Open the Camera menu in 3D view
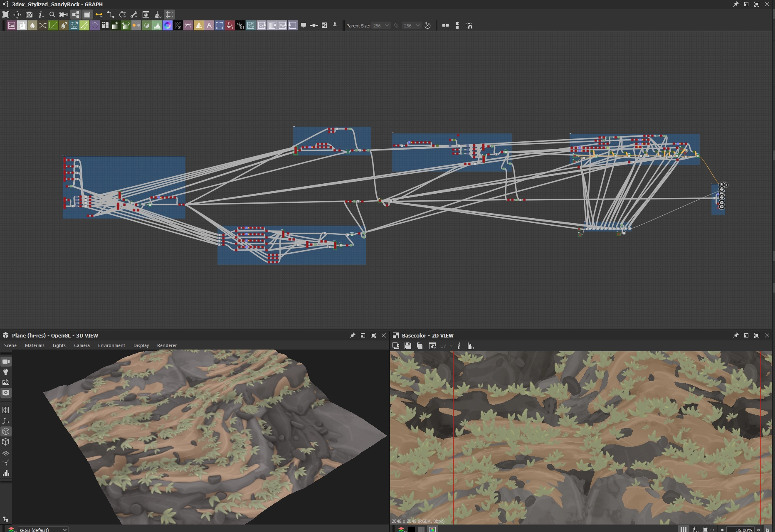 tap(82, 345)
